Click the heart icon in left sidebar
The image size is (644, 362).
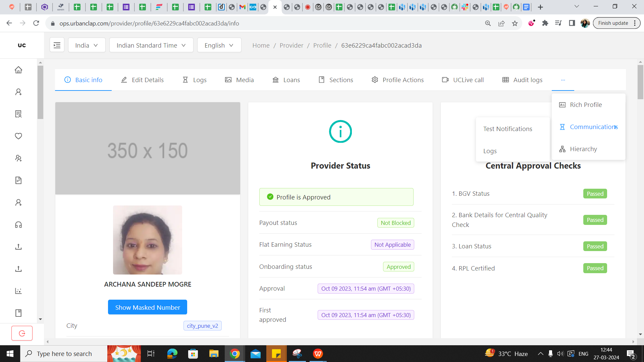point(18,136)
